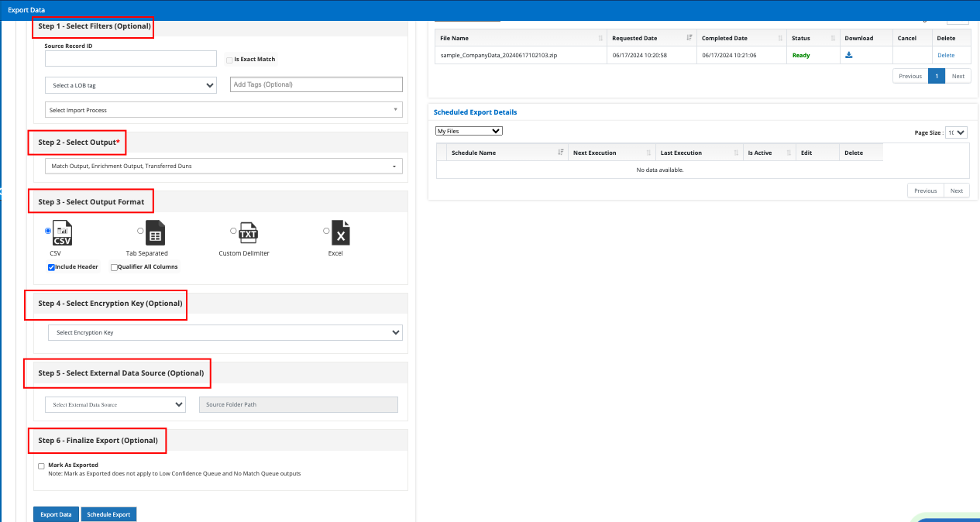Screen dimensions: 980x522
Task: Click Next beside the page 1 button
Action: (958, 76)
